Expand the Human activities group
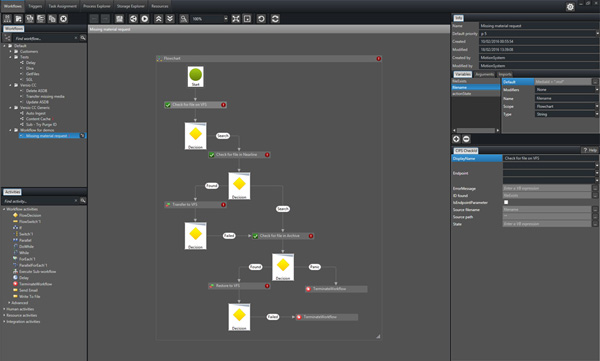 coord(4,309)
